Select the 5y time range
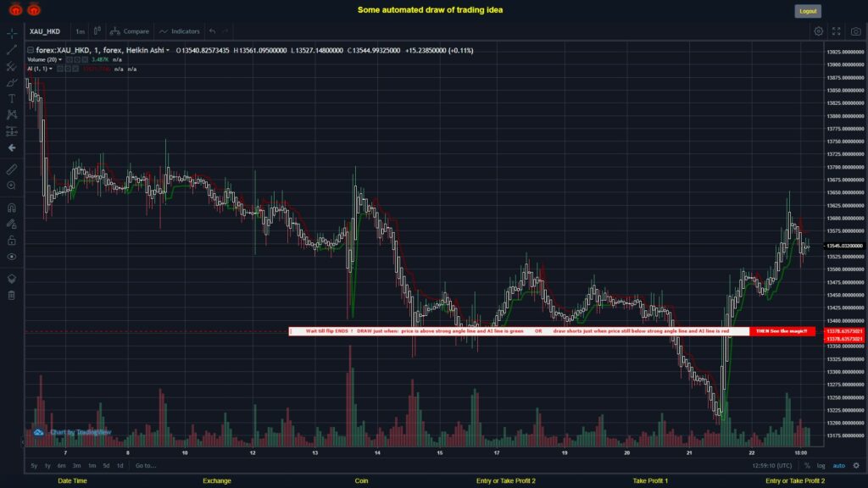This screenshot has height=488, width=868. (34, 466)
